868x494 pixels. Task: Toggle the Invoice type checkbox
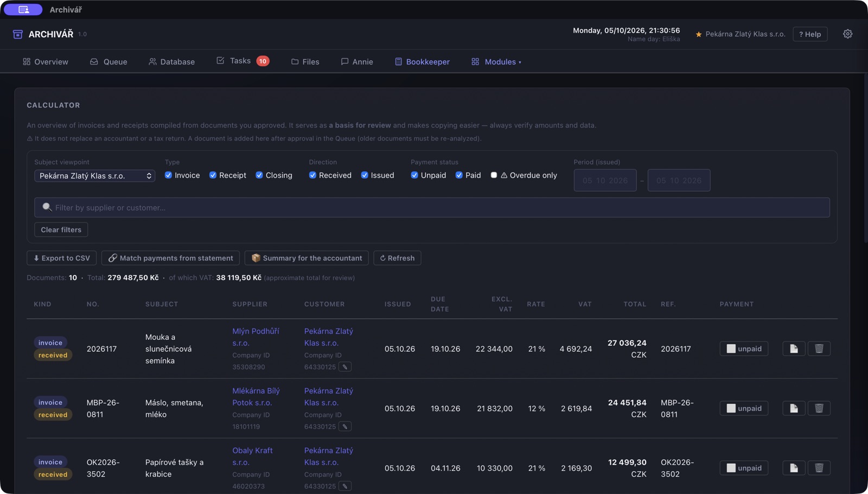168,175
